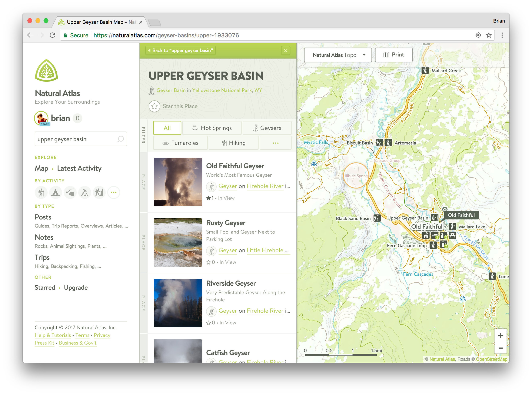The image size is (532, 395).
Task: Click the star icon for this place
Action: pos(154,106)
